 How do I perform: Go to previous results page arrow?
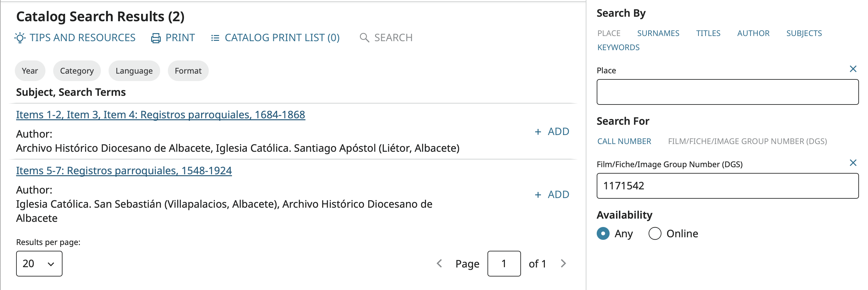pyautogui.click(x=439, y=263)
